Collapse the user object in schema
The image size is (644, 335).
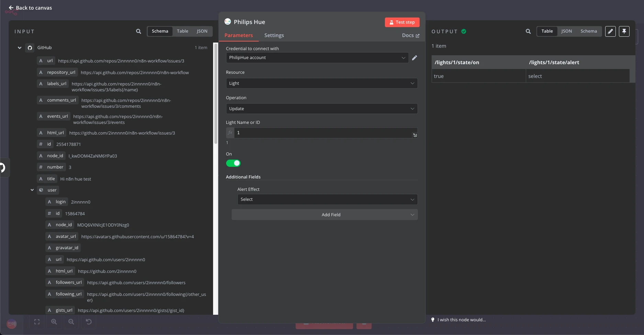pos(32,190)
